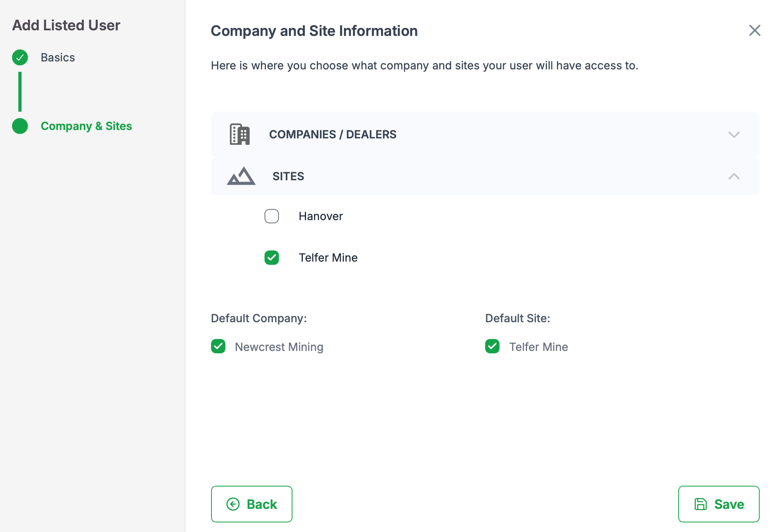Toggle the Telfer Mine default site checkbox
778x532 pixels.
coord(492,347)
